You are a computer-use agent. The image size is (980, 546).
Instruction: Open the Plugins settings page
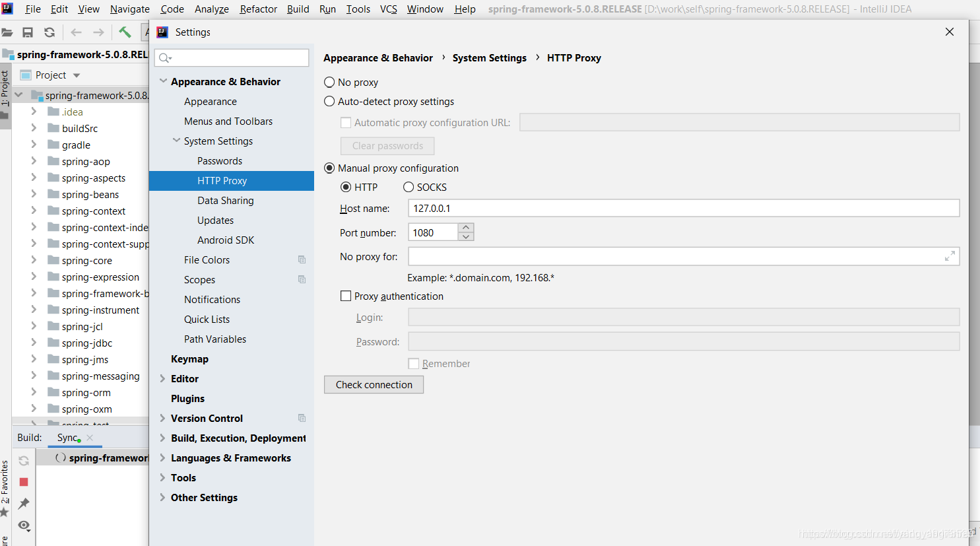[x=187, y=399]
